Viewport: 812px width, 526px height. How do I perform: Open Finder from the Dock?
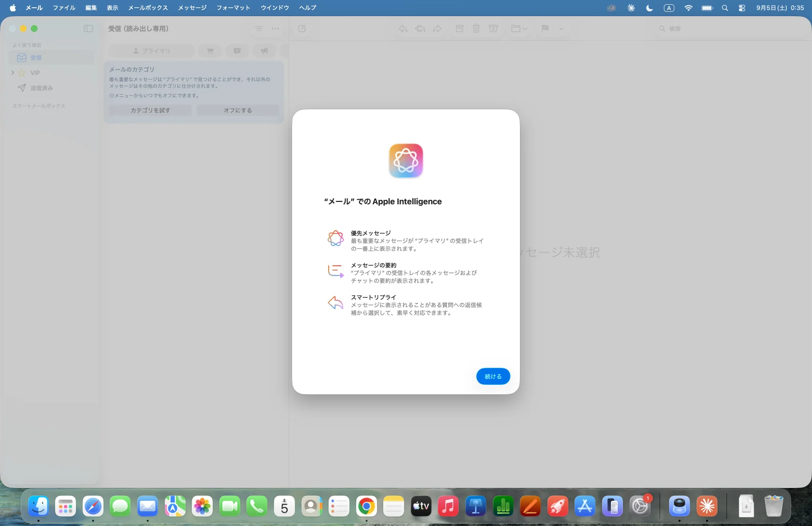tap(38, 506)
